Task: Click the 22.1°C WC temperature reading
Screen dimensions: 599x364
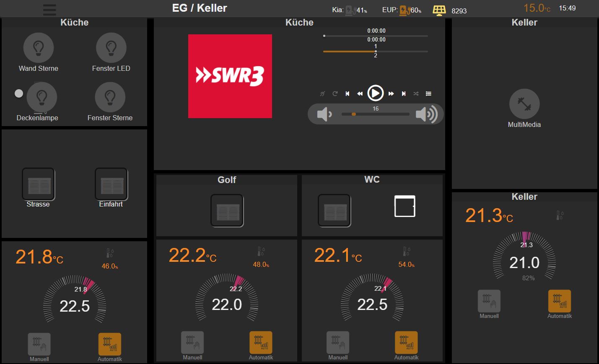Action: (338, 255)
